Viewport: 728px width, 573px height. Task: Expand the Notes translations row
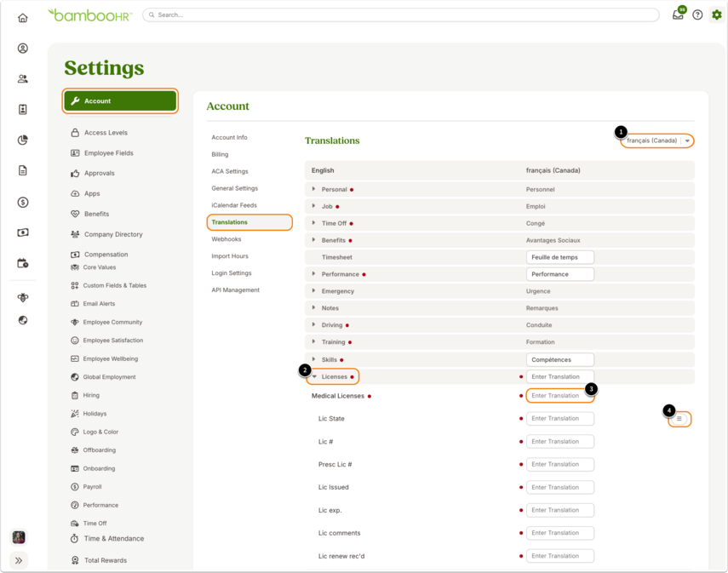[x=314, y=308]
